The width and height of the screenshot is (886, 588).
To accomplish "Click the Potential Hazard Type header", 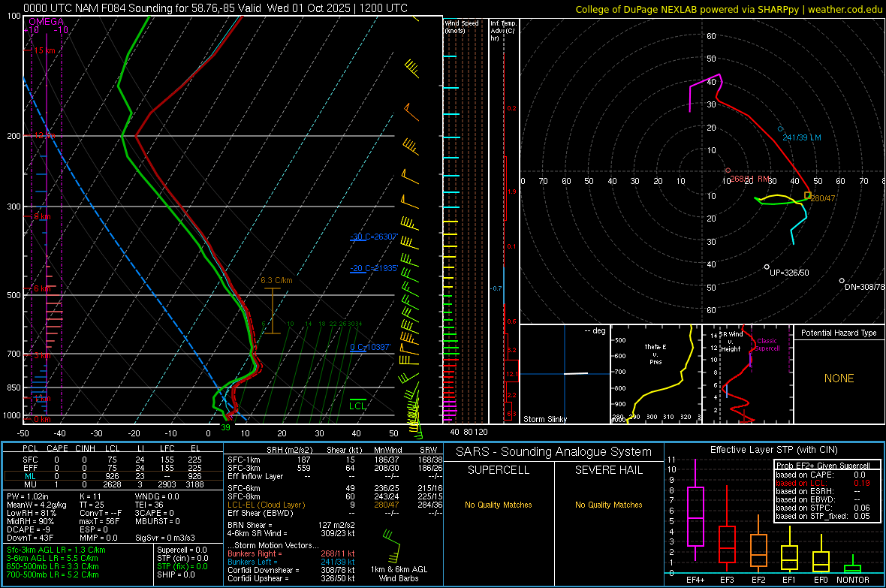I will click(839, 333).
